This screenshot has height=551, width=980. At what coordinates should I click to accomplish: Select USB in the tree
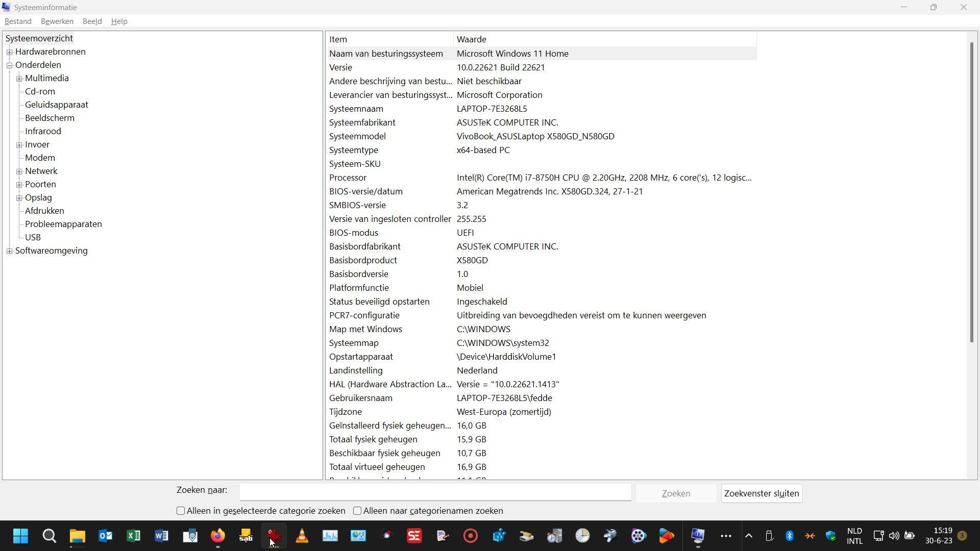(33, 237)
